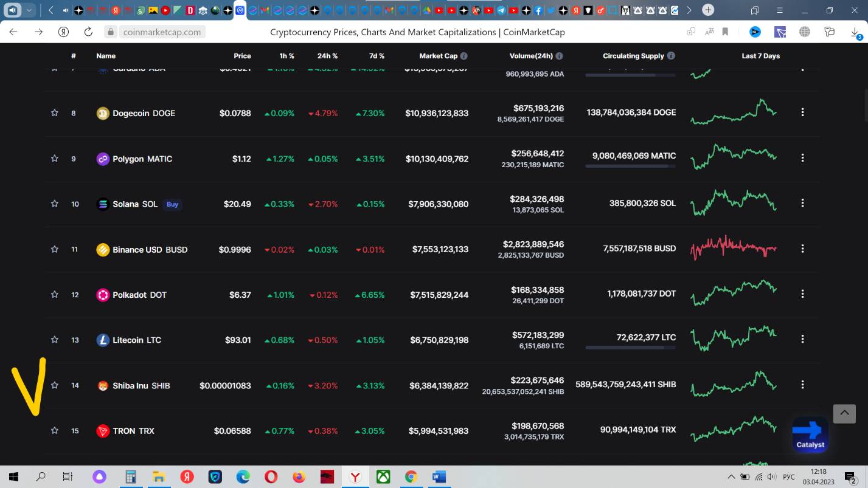Image resolution: width=868 pixels, height=488 pixels.
Task: Sort table by Price column header
Action: pyautogui.click(x=242, y=56)
